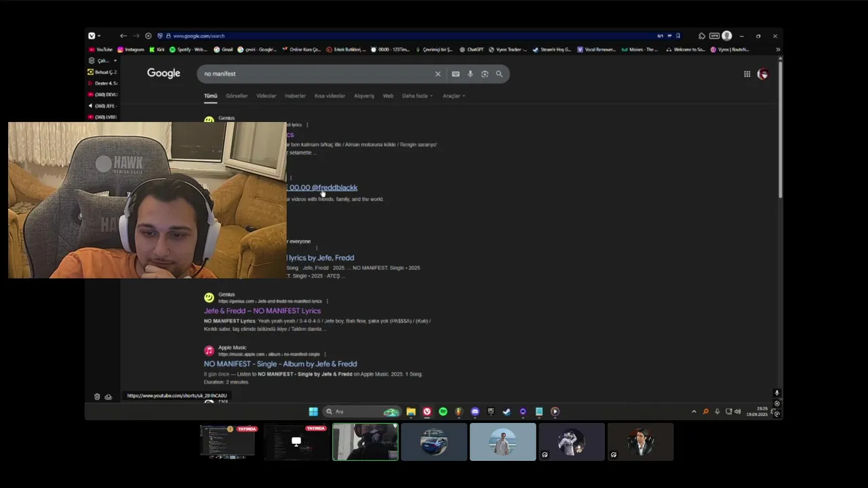Switch to the Haberler tab
Viewport: 868px width, 488px height.
pyautogui.click(x=295, y=96)
